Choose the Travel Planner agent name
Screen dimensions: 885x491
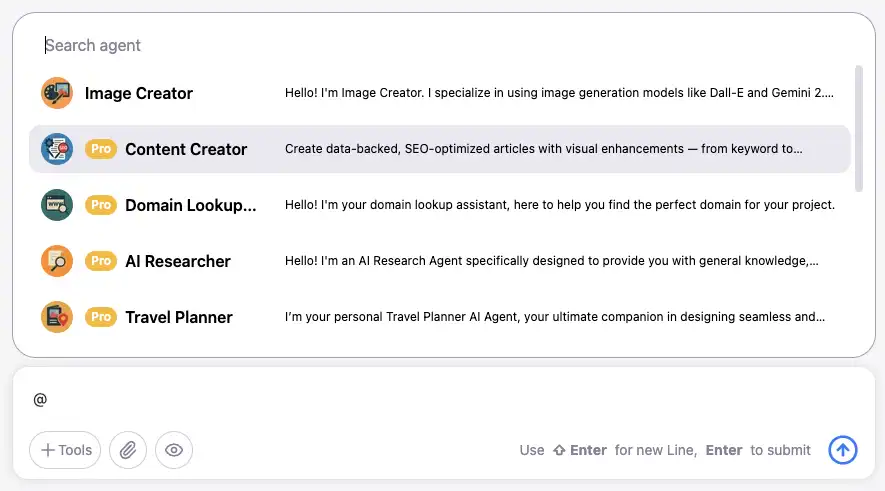tap(179, 317)
